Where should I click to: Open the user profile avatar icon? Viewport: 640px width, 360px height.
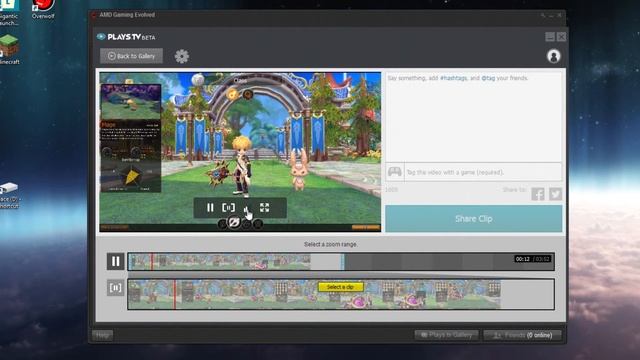[x=553, y=56]
